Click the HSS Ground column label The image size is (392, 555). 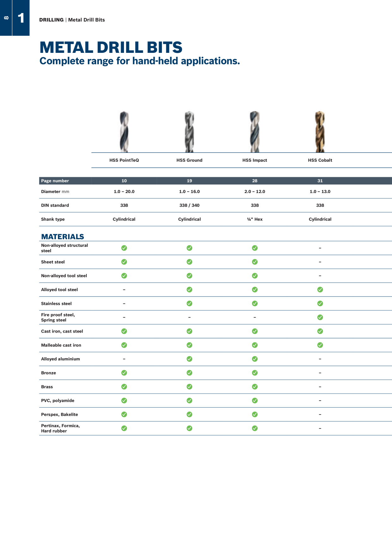point(189,160)
